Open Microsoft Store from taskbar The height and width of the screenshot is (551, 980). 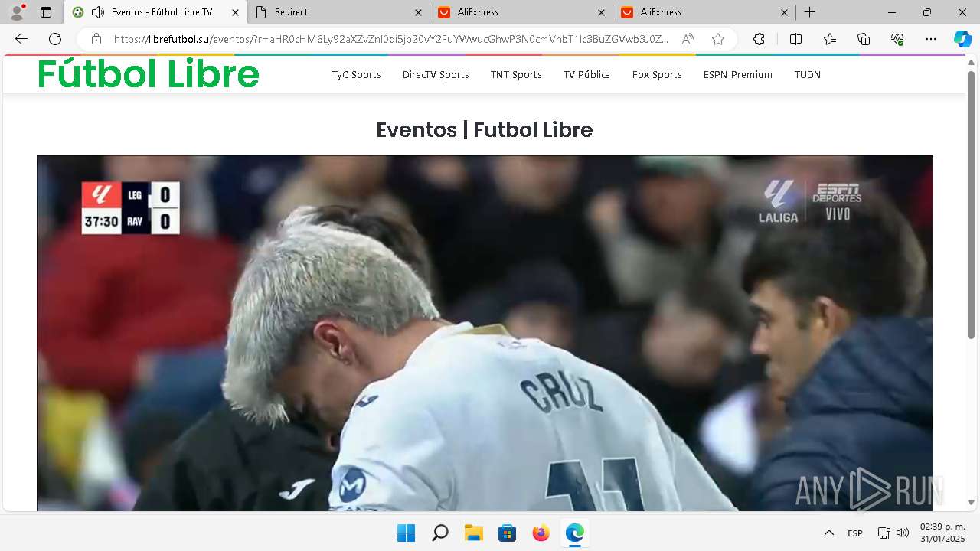tap(507, 533)
